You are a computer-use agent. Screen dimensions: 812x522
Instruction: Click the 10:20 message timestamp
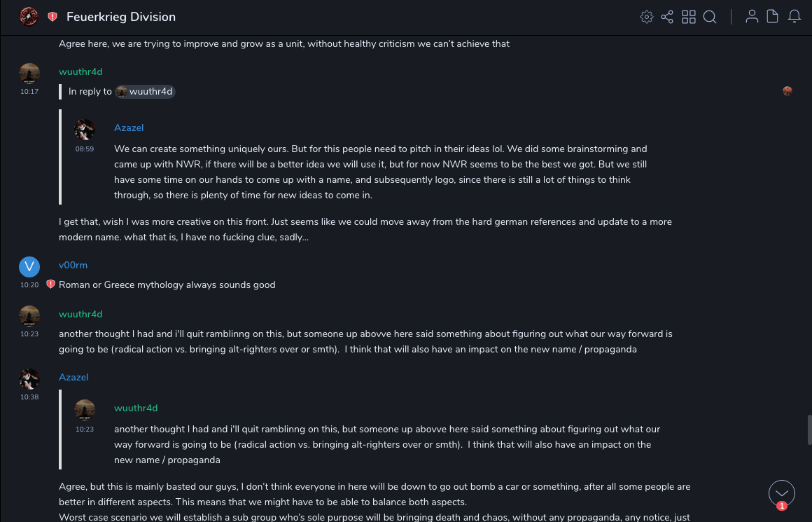pos(29,285)
